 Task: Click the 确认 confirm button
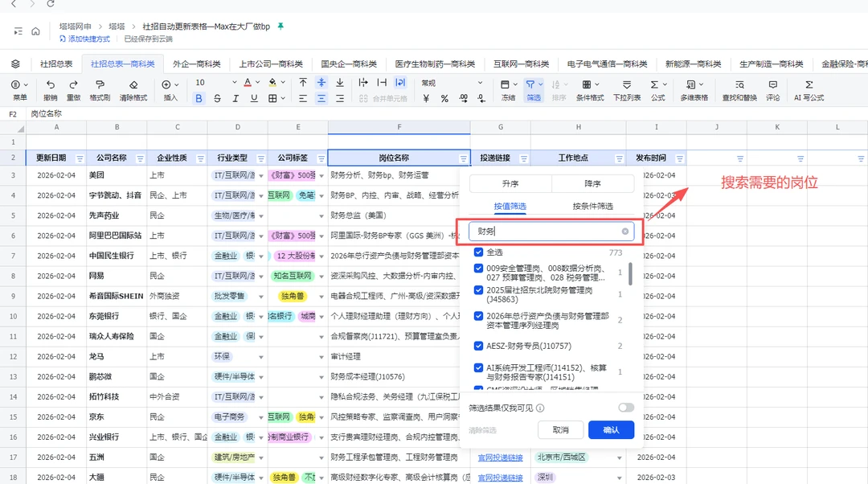pos(611,430)
